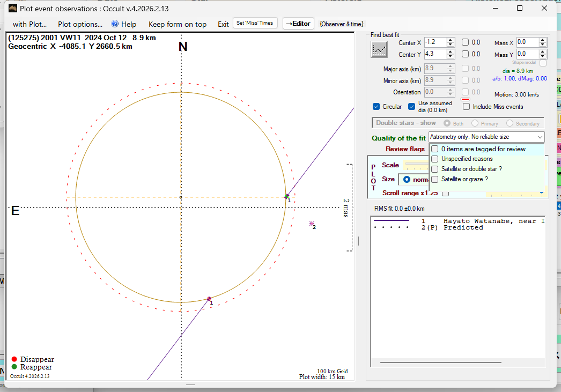The image size is (561, 392).
Task: Click the blue Help question mark icon
Action: (115, 24)
